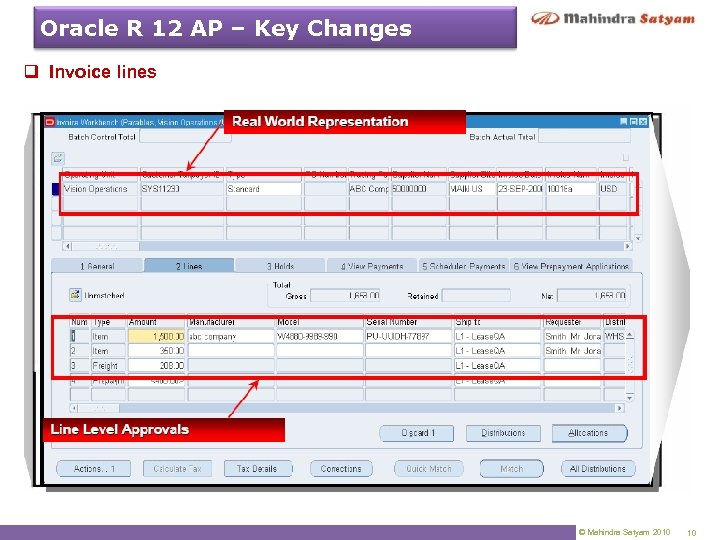Click the 350.00 amount cell
The height and width of the screenshot is (540, 720).
(157, 351)
